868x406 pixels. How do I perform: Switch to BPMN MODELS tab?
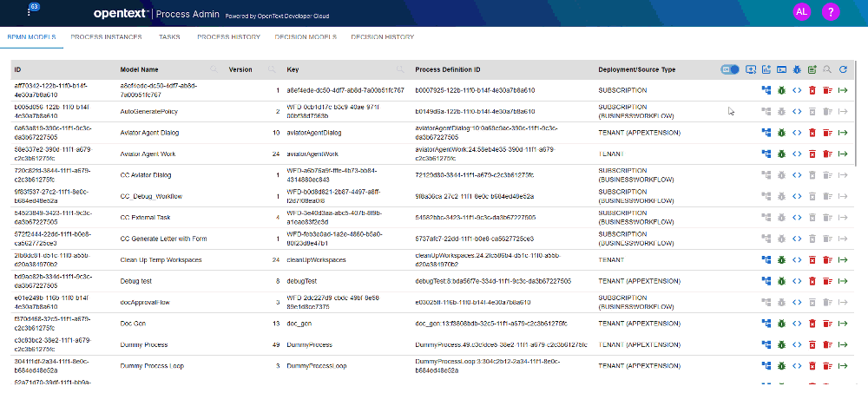tap(31, 37)
